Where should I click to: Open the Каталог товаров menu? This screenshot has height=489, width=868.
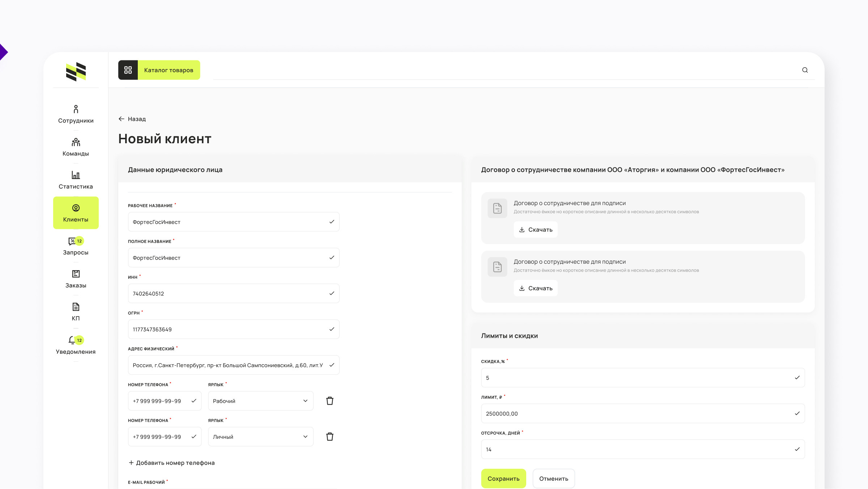(x=159, y=70)
